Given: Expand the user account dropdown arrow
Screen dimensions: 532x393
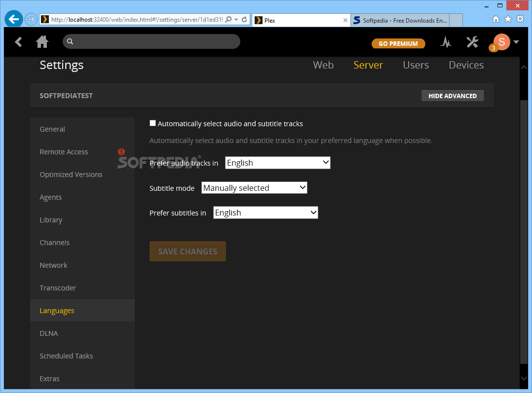Looking at the screenshot, I should point(516,42).
